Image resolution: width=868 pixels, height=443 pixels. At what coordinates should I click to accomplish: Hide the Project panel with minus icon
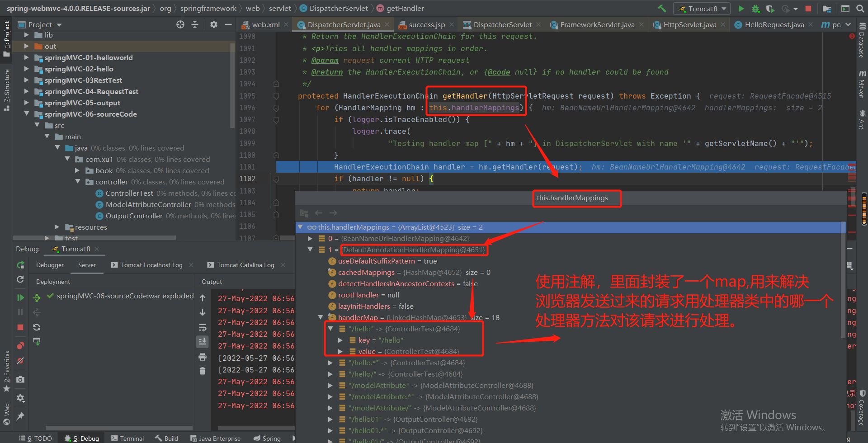228,24
